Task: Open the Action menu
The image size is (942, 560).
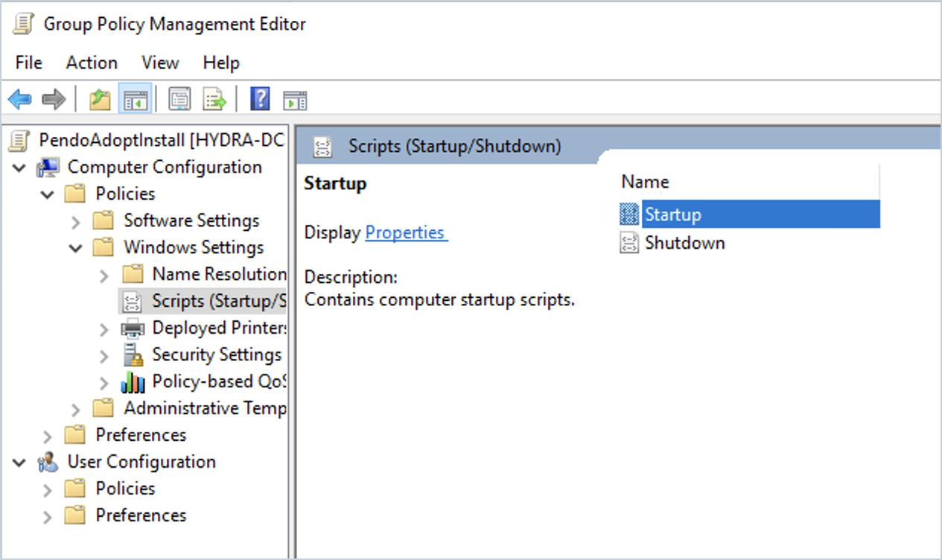Action: [92, 63]
